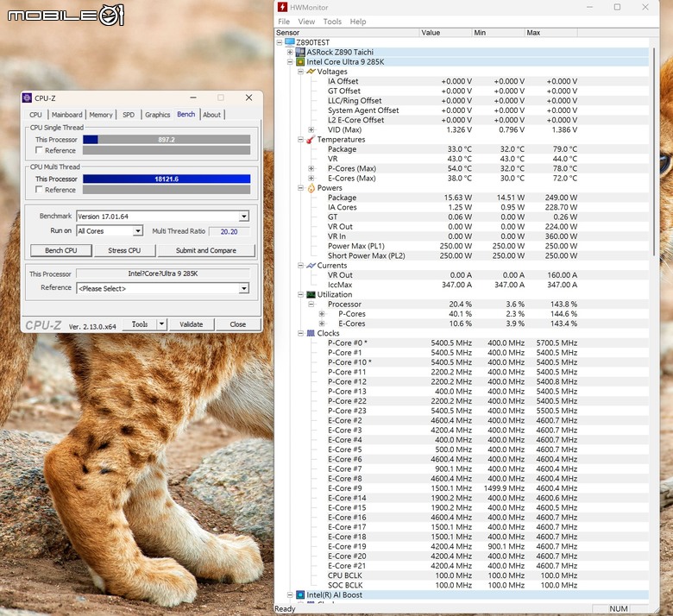Collapse the Utilization section

click(x=300, y=294)
